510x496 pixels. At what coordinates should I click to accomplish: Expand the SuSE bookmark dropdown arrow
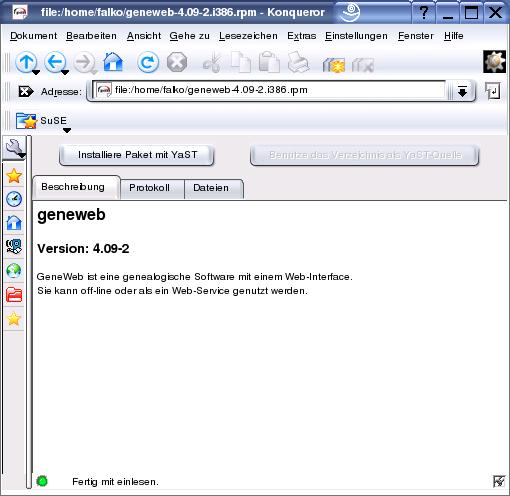coord(67,131)
